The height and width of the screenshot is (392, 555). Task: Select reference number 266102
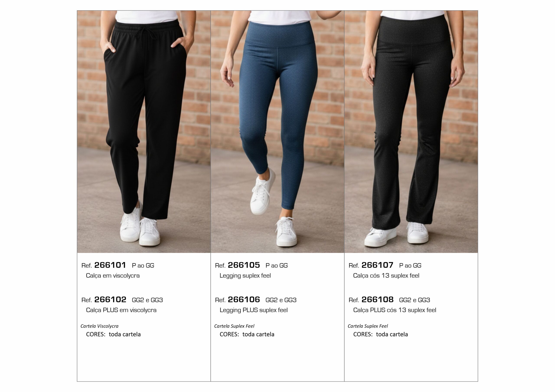[x=110, y=300]
